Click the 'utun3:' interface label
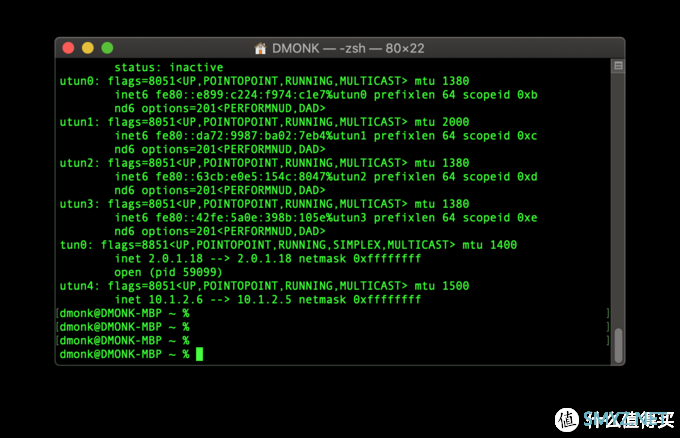Viewport: 680px width, 438px height. coord(79,204)
